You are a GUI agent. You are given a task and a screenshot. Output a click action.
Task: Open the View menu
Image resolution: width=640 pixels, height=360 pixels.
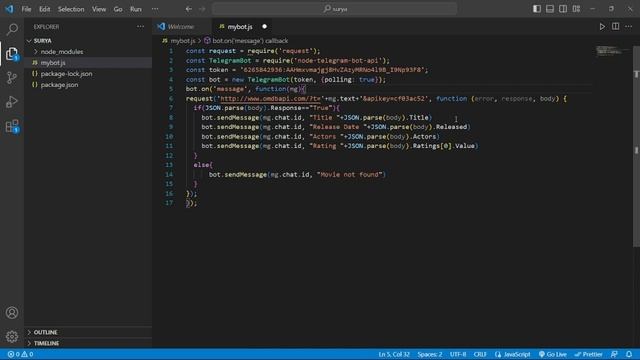(x=99, y=9)
